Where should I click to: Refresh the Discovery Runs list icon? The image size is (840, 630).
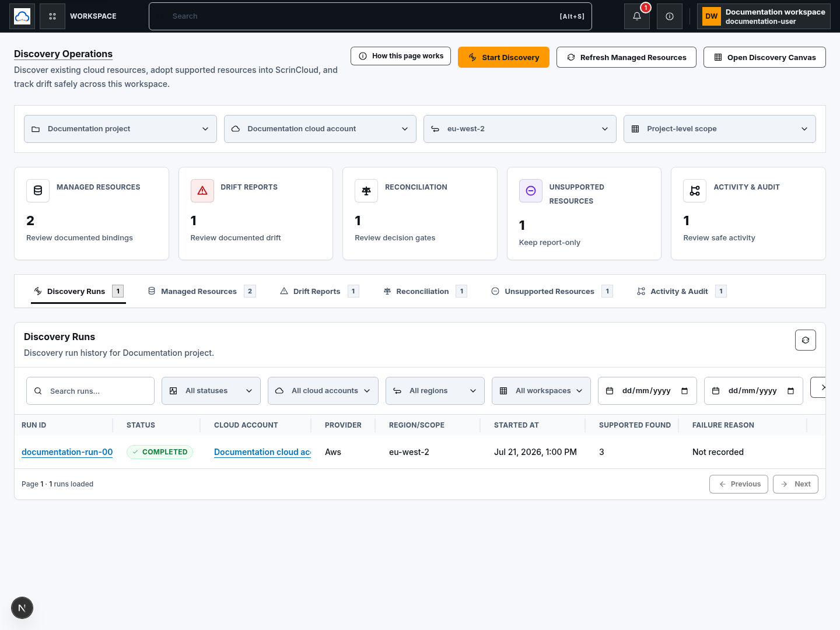(x=806, y=340)
